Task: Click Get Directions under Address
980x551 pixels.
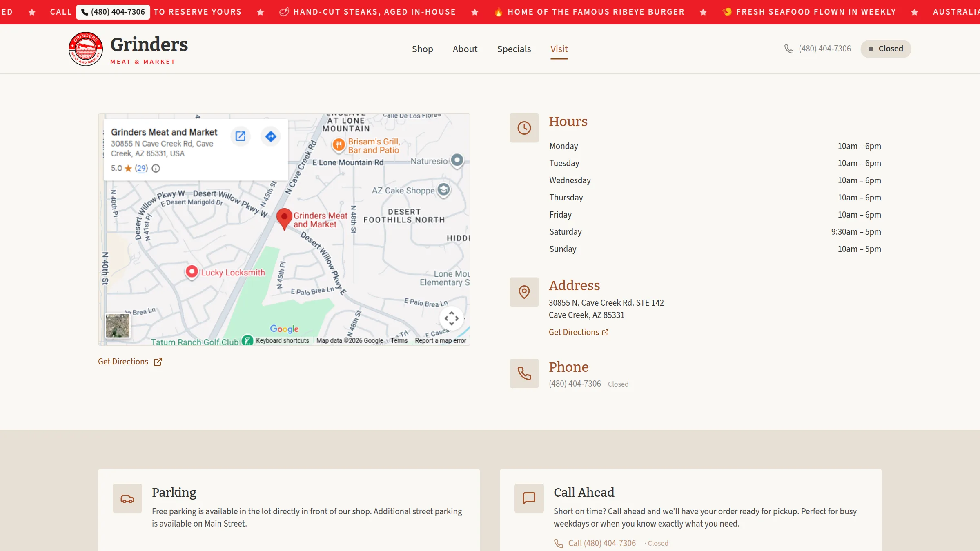Action: (x=578, y=332)
